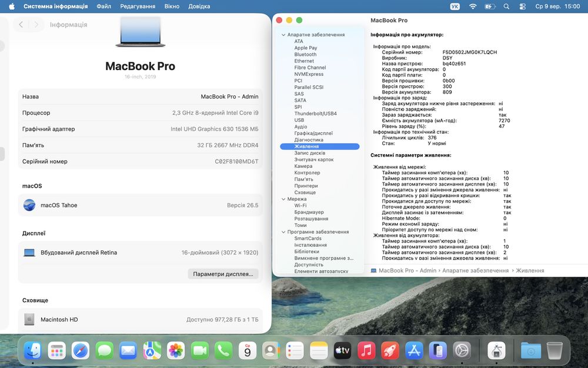Click System Information icon in the Dock
Image resolution: width=588 pixels, height=368 pixels.
[x=496, y=351]
